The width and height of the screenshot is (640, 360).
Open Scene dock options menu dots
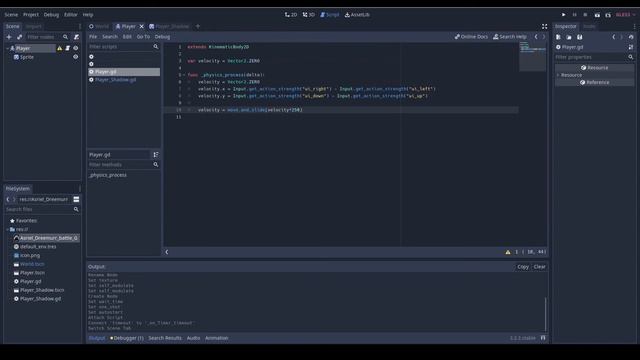pyautogui.click(x=80, y=26)
